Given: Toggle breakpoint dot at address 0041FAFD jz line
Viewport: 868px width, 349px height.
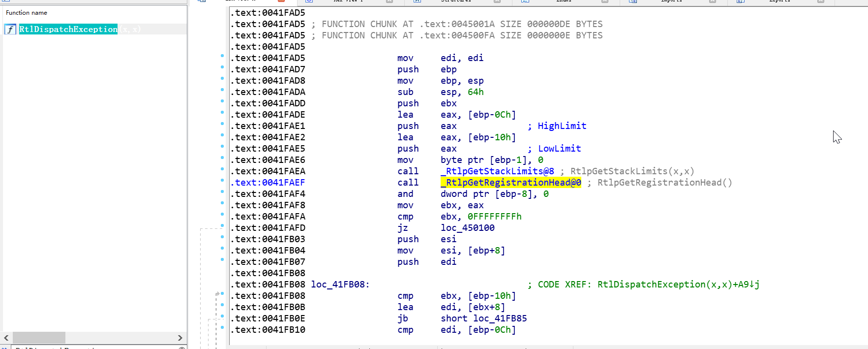Looking at the screenshot, I should (222, 225).
